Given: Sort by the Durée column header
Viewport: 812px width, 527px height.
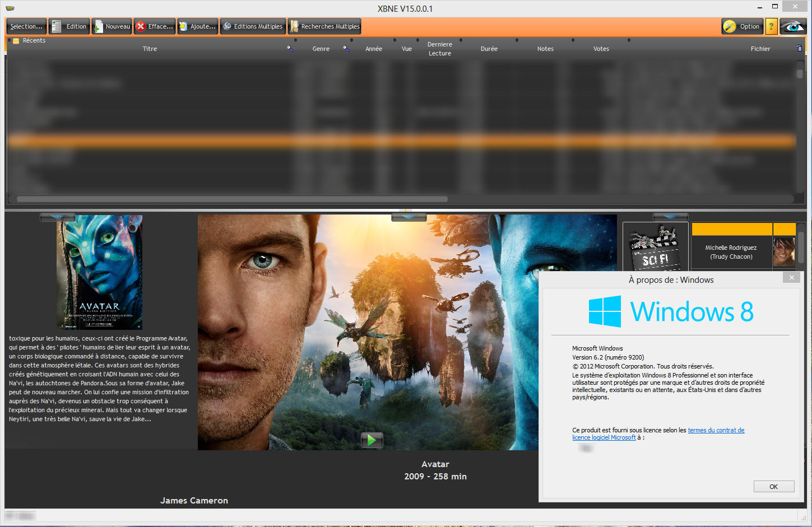Looking at the screenshot, I should point(489,49).
